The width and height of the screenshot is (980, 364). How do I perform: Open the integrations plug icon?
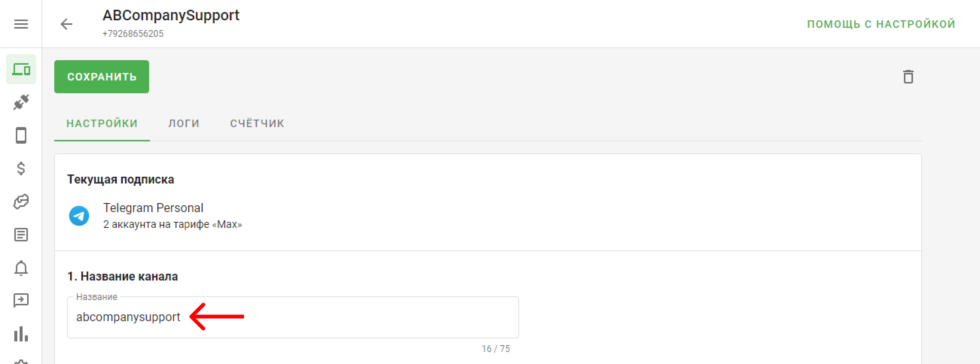point(21,102)
